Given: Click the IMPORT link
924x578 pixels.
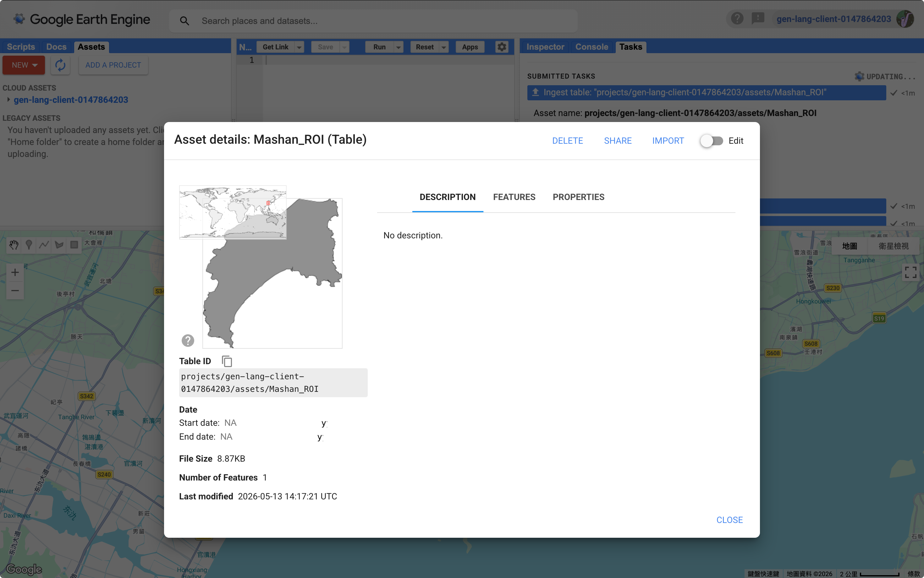Looking at the screenshot, I should [668, 141].
